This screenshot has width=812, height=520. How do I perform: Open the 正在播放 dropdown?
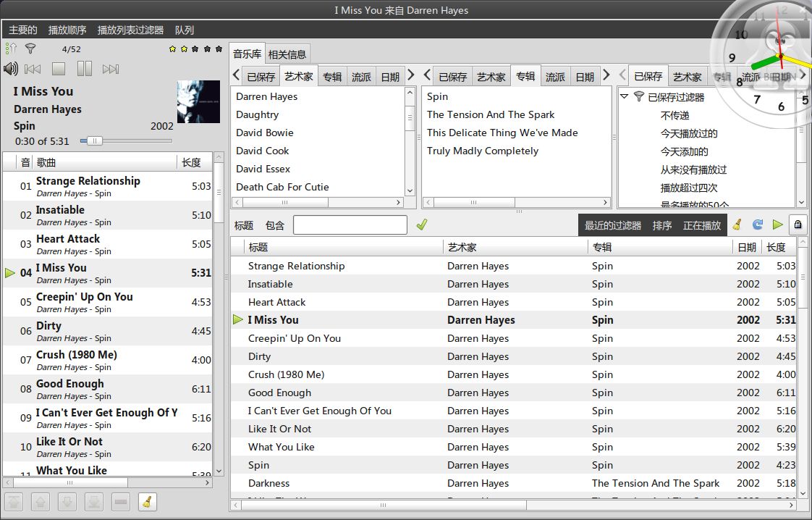[x=702, y=225]
